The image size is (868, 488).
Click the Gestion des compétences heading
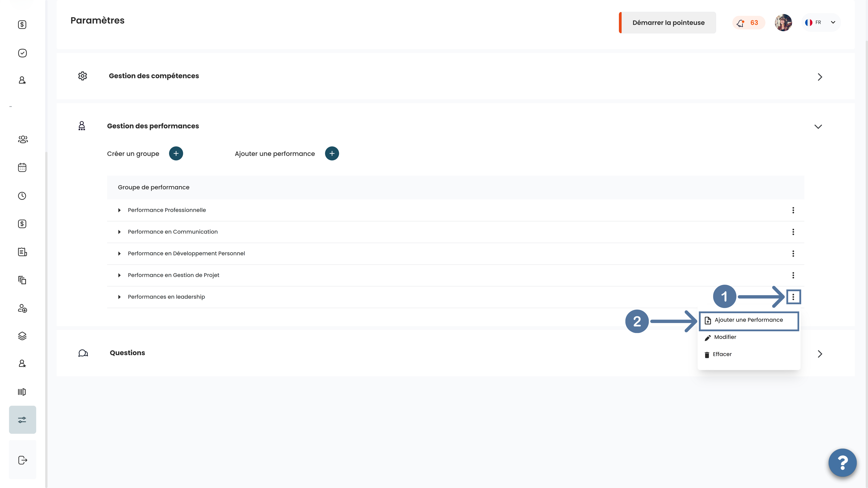click(x=154, y=76)
